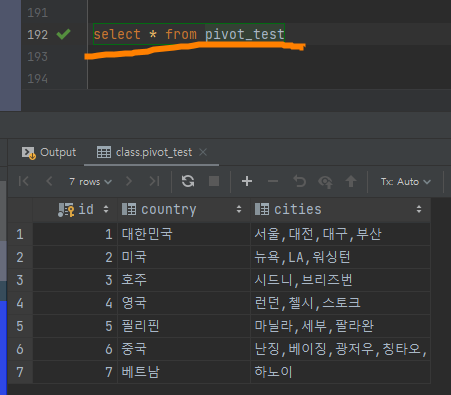Click cities cell 마닐라,세부,팔라완
Screen dimensions: 451x395
coord(340,326)
